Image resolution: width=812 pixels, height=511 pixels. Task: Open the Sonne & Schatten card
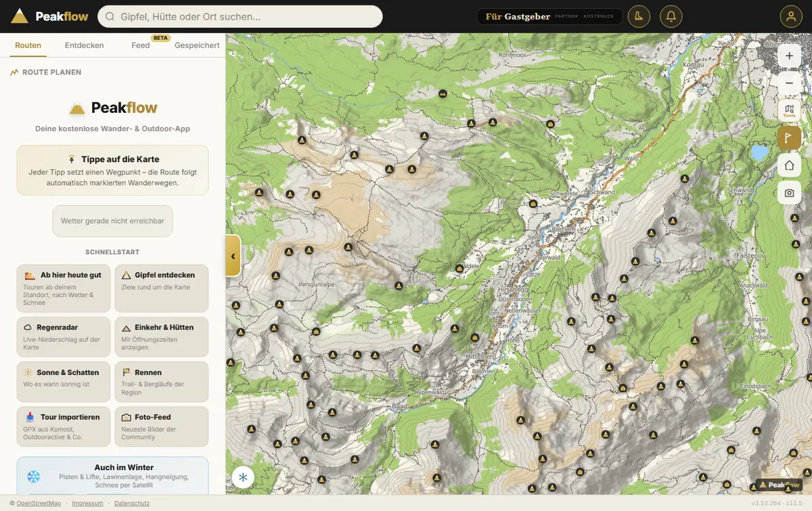pyautogui.click(x=64, y=382)
